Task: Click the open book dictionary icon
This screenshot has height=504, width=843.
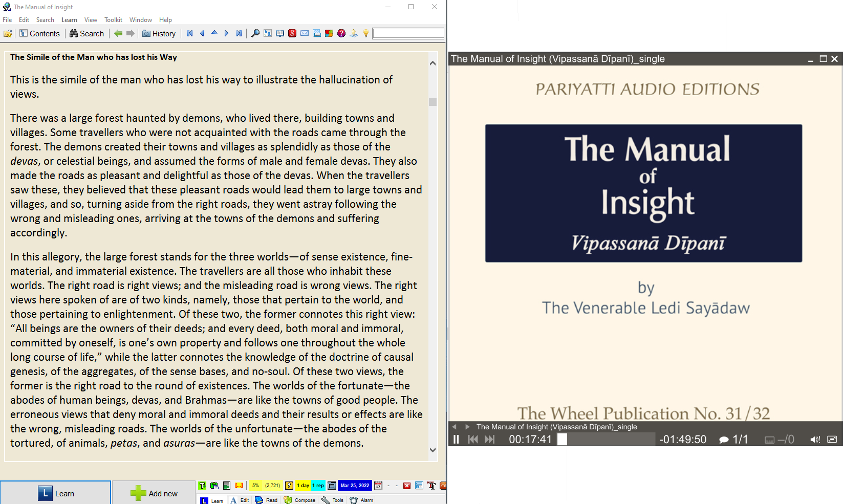Action: click(x=280, y=33)
